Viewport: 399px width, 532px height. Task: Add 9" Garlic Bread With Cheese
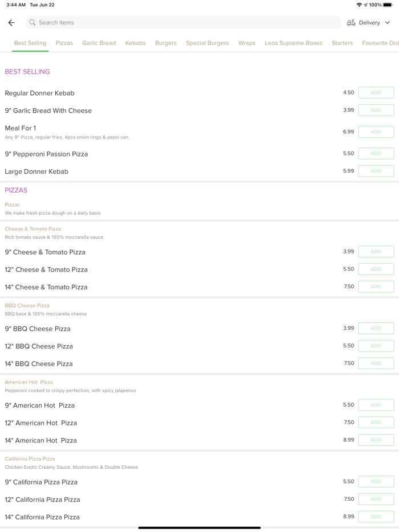point(376,111)
